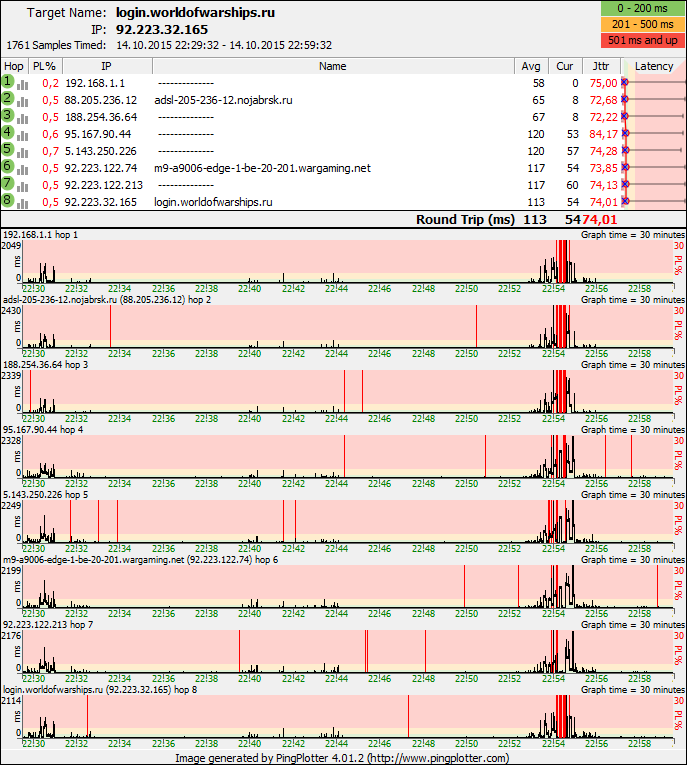Sort by the Cur column header

(565, 66)
